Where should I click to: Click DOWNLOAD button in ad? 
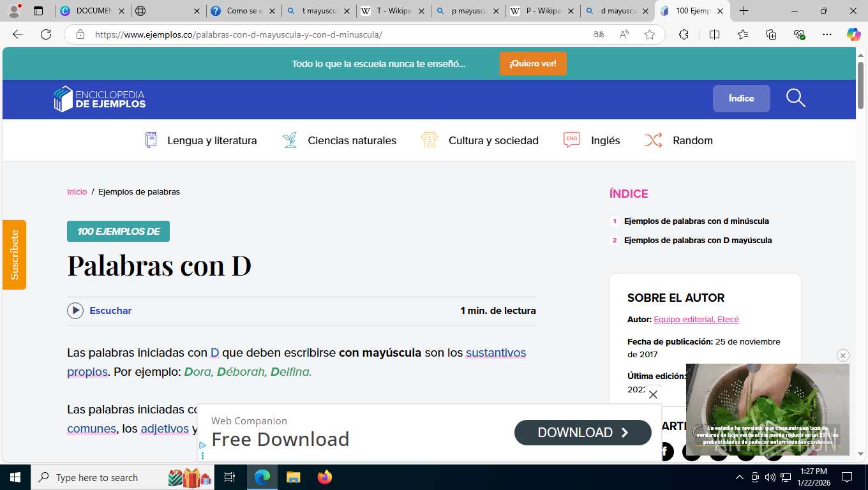click(x=583, y=433)
